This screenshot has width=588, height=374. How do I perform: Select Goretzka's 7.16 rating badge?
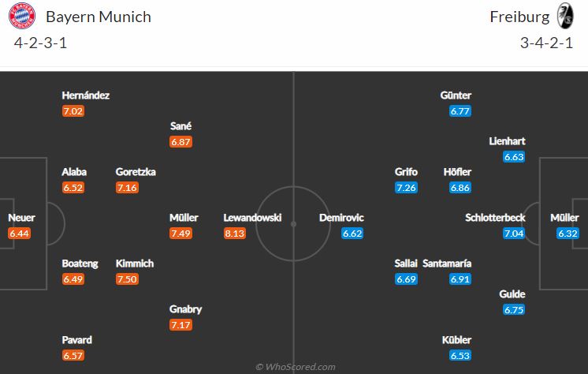pos(127,187)
